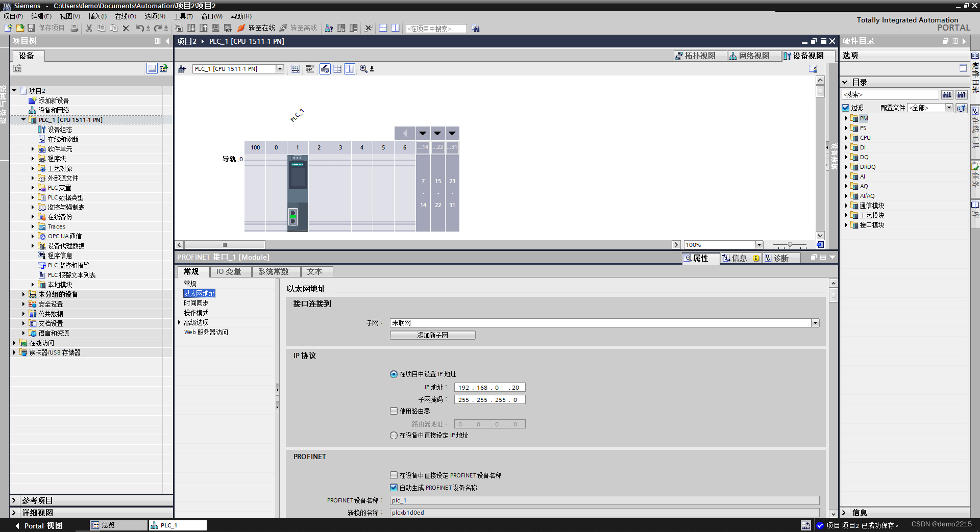
Task: Click the zoom magnifier icon in device view
Action: pos(363,69)
